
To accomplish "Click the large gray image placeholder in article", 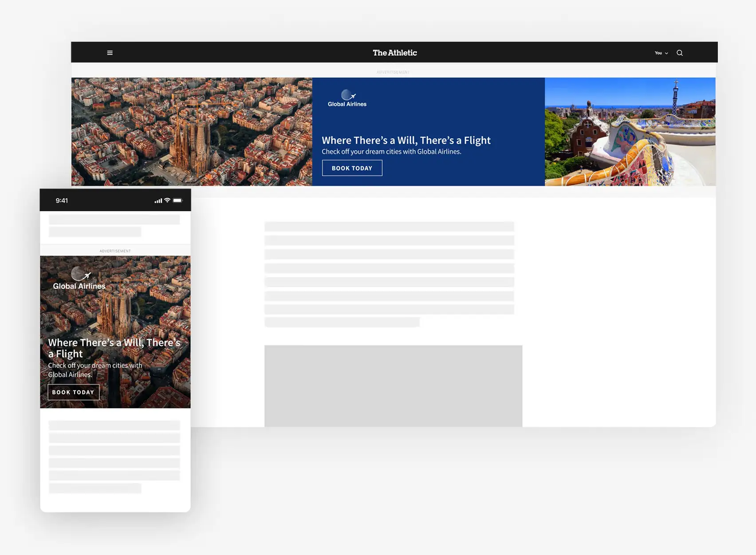I will pyautogui.click(x=393, y=386).
